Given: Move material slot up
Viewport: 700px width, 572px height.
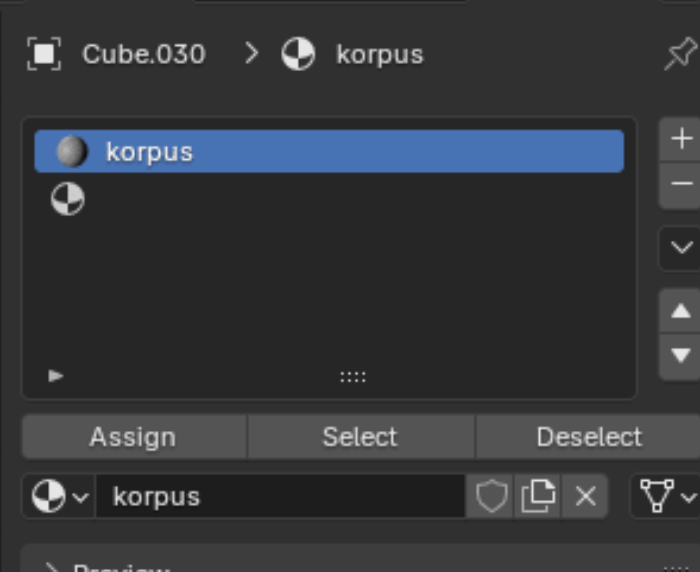Looking at the screenshot, I should 682,312.
